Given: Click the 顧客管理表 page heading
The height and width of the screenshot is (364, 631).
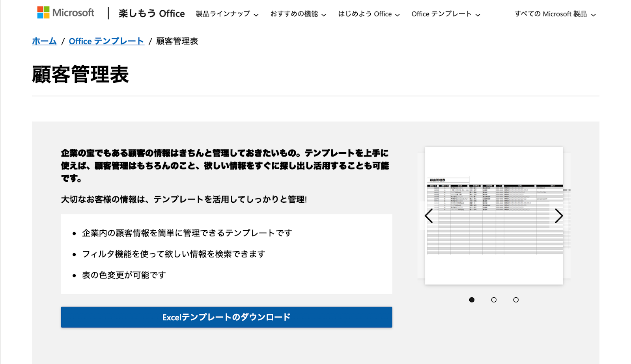Looking at the screenshot, I should [80, 74].
